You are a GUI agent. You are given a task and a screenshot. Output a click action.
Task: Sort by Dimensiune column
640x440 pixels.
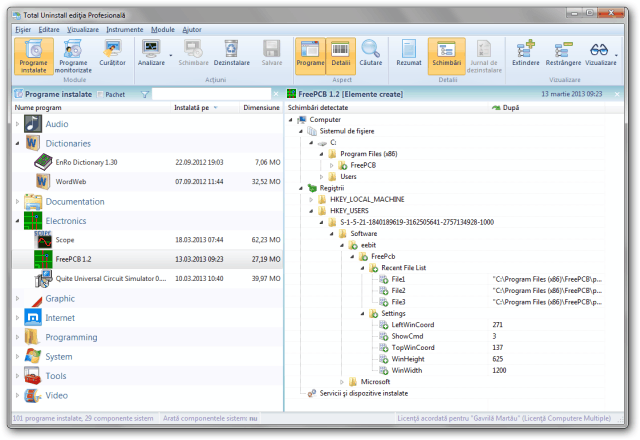point(261,108)
